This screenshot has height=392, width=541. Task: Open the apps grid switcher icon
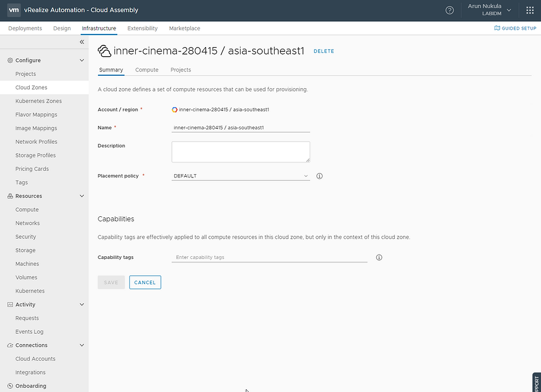[x=530, y=10]
